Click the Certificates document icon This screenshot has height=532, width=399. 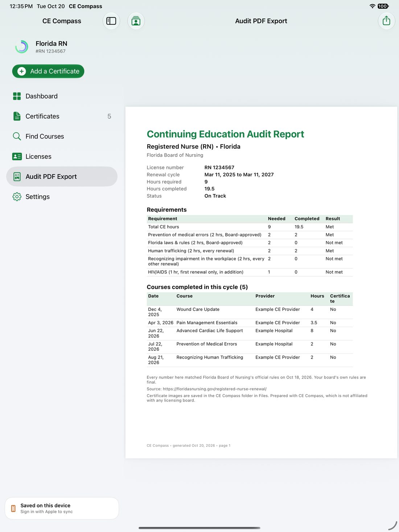pyautogui.click(x=17, y=116)
